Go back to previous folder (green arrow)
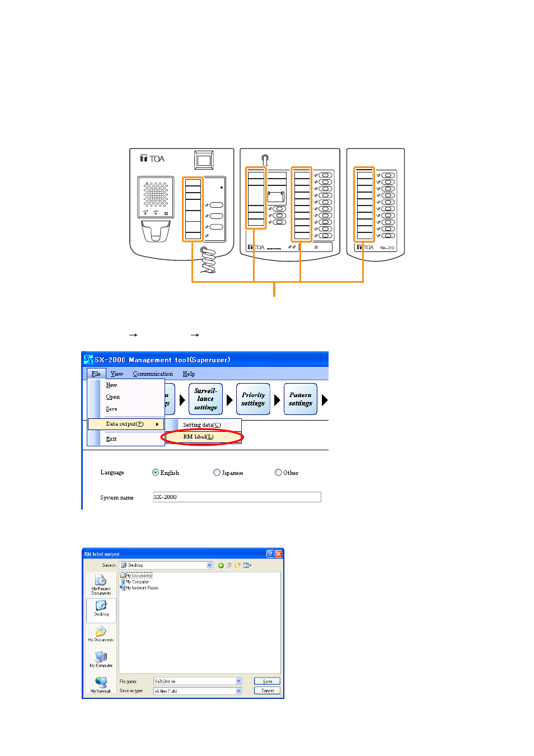This screenshot has width=534, height=756. 221,565
